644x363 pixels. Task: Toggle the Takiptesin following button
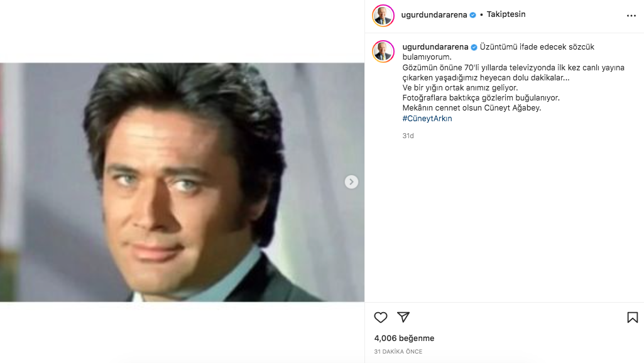point(506,14)
